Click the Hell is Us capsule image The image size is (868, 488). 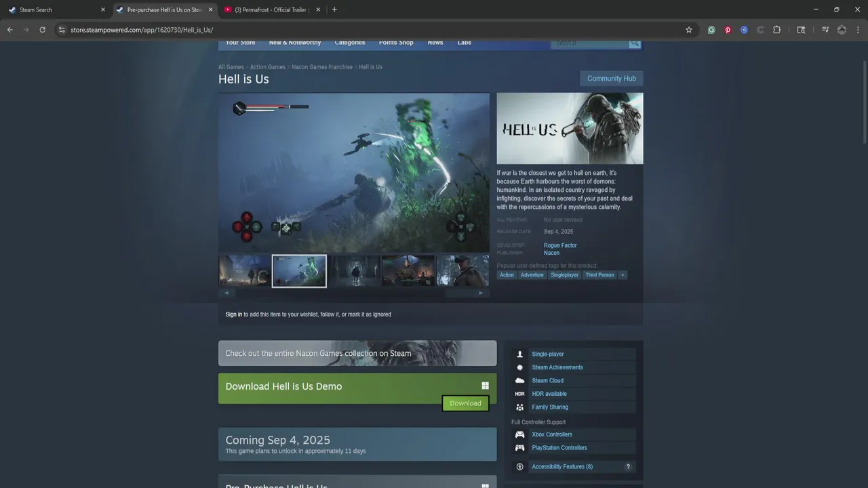point(570,128)
